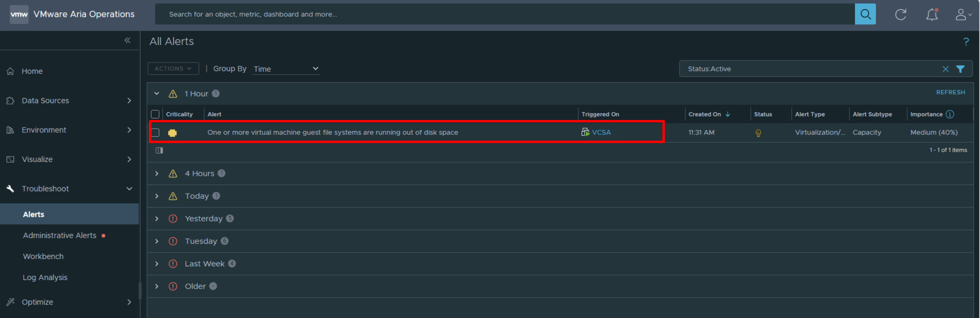Open the filter funnel icon
The image size is (980, 318).
click(960, 69)
